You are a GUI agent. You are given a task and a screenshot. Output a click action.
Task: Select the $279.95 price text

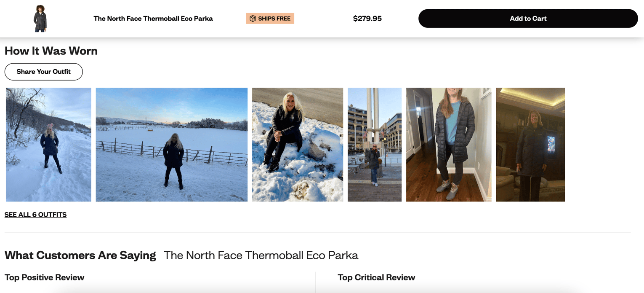tap(367, 18)
